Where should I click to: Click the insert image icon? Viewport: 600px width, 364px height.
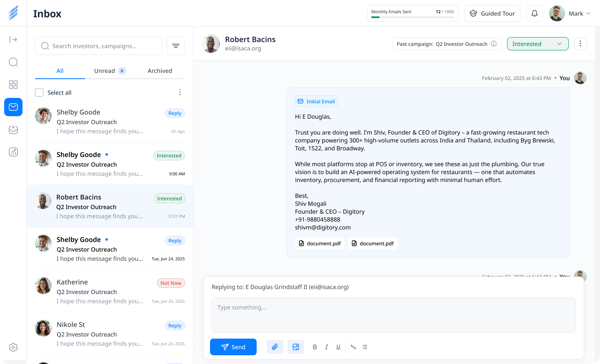coord(296,347)
